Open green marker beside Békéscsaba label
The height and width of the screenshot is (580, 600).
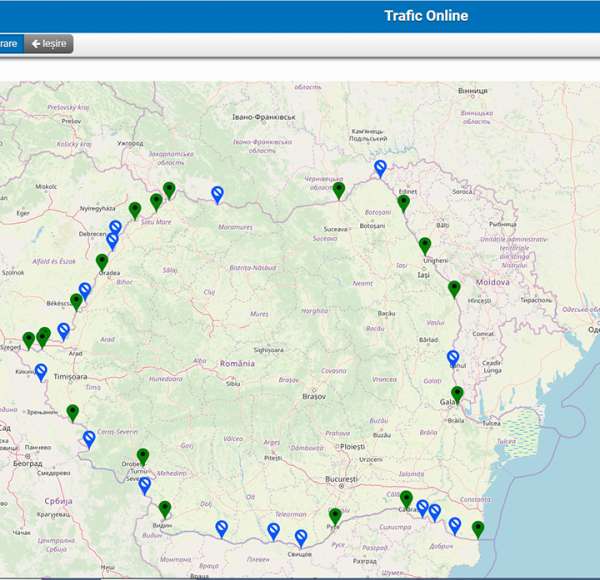click(76, 303)
